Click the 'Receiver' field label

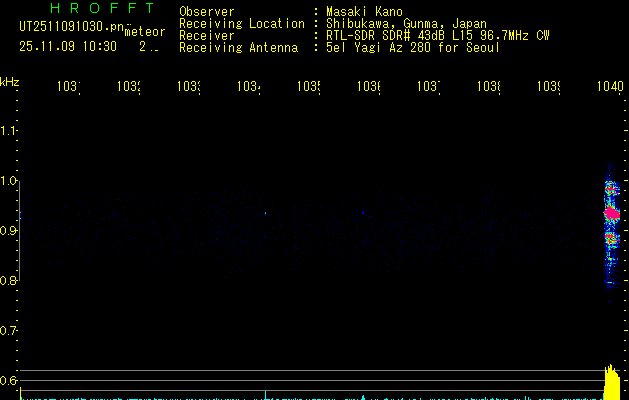tap(207, 36)
